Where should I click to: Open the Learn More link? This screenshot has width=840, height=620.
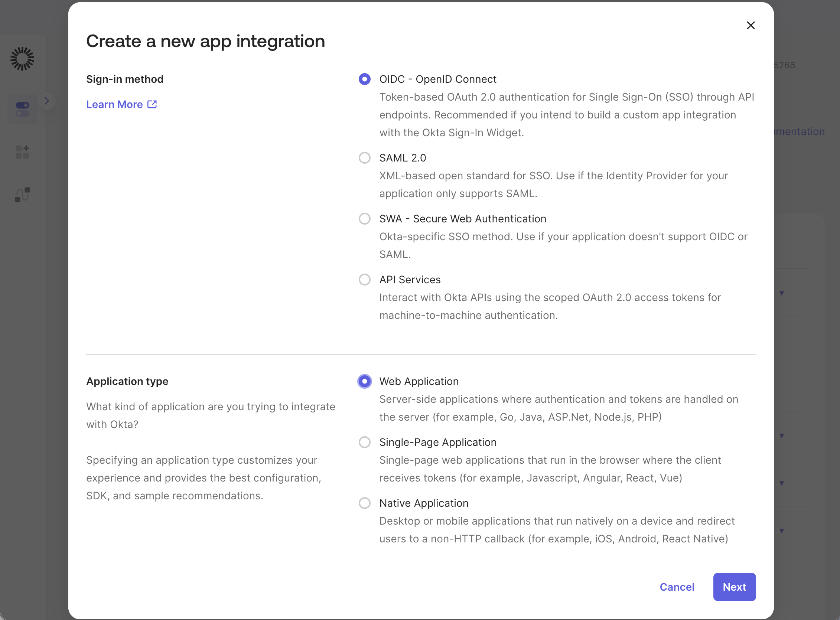(121, 104)
